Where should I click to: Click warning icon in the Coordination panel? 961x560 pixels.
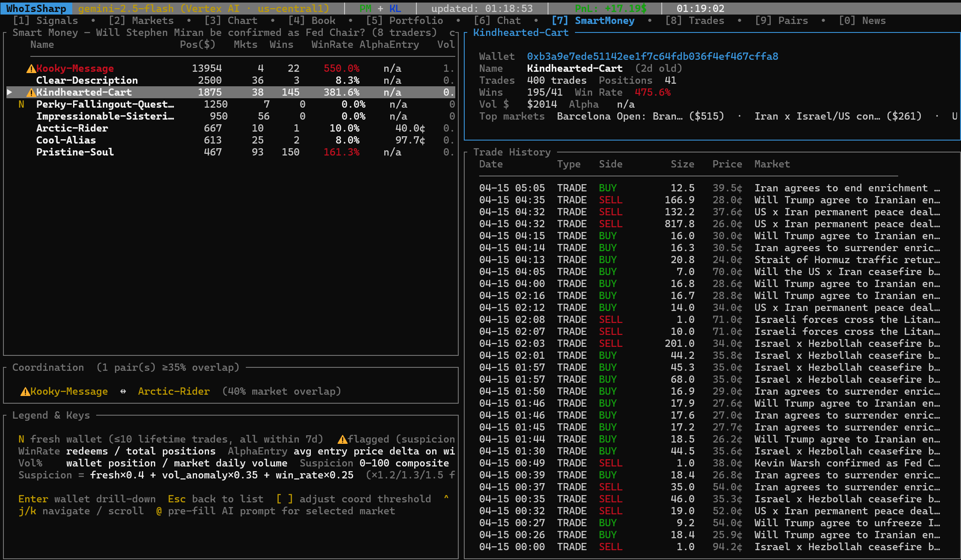[x=25, y=392]
